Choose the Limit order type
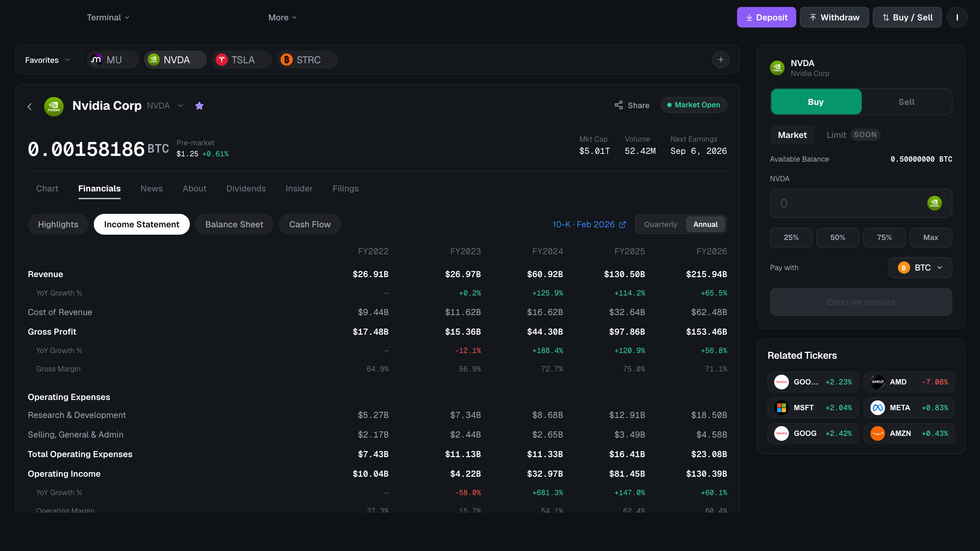 pos(853,135)
